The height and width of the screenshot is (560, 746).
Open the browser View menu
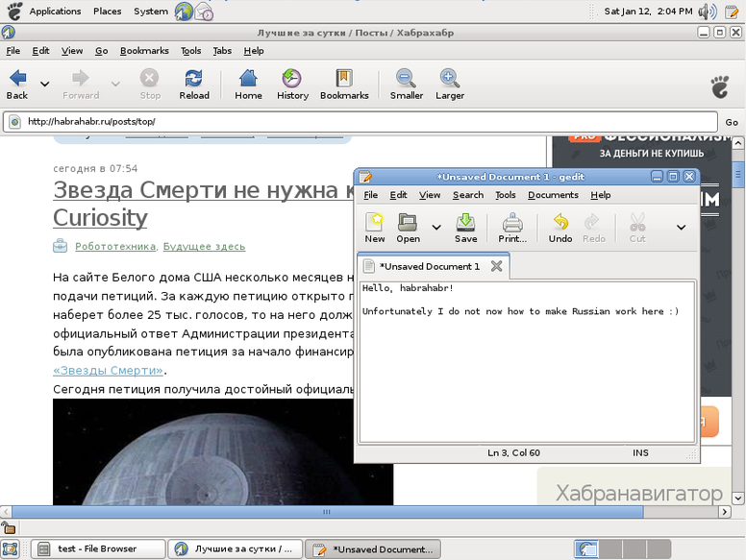click(72, 51)
